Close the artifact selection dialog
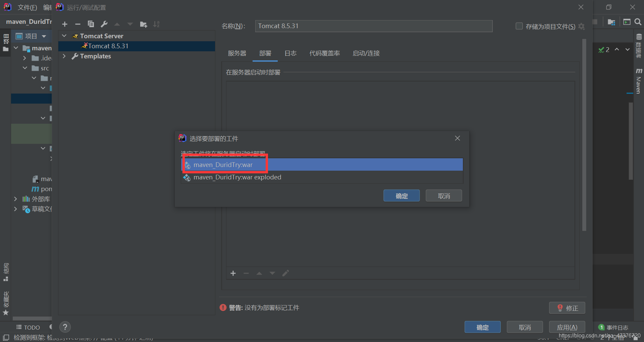The width and height of the screenshot is (644, 342). point(457,138)
